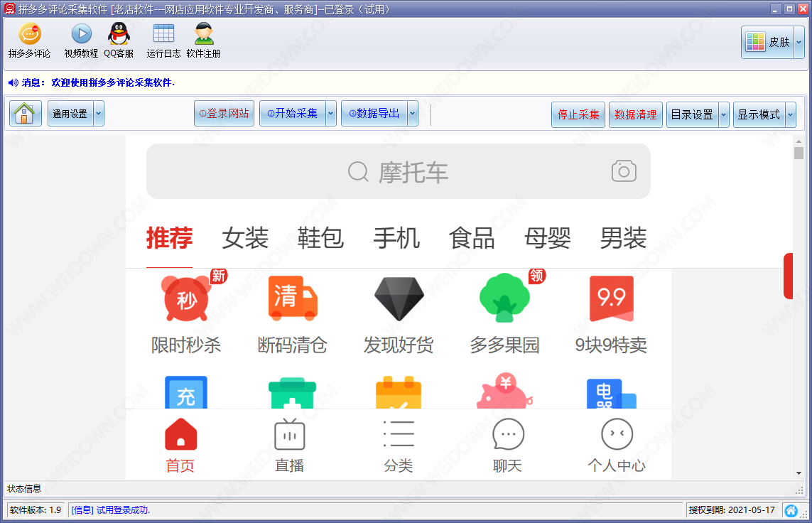The image size is (812, 523).
Task: Expand the 通用设置 dropdown arrow
Action: [x=99, y=114]
